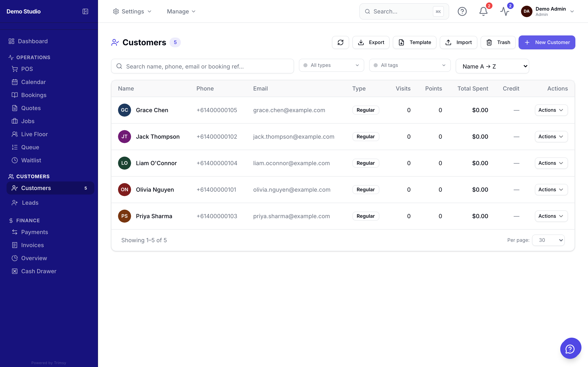Expand the All types filter
588x367 pixels.
point(331,65)
